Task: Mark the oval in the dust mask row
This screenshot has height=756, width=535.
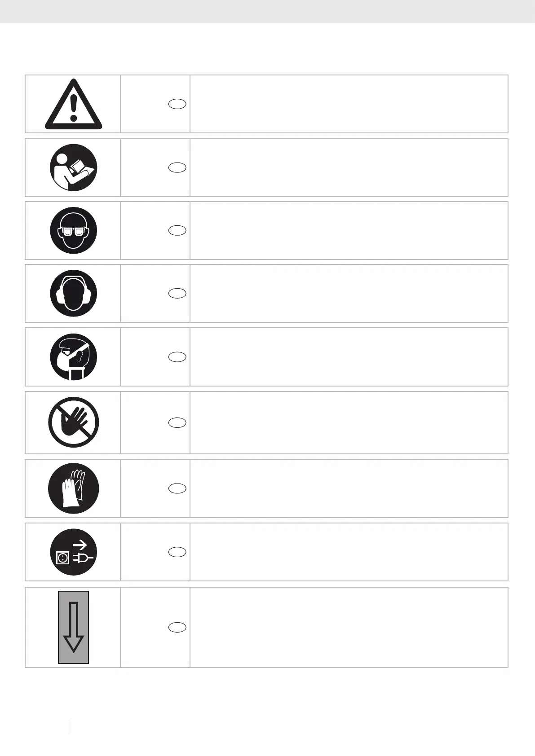Action: pyautogui.click(x=177, y=357)
